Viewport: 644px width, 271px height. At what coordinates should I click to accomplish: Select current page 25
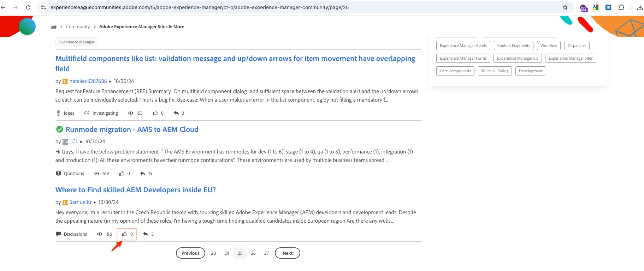click(240, 253)
